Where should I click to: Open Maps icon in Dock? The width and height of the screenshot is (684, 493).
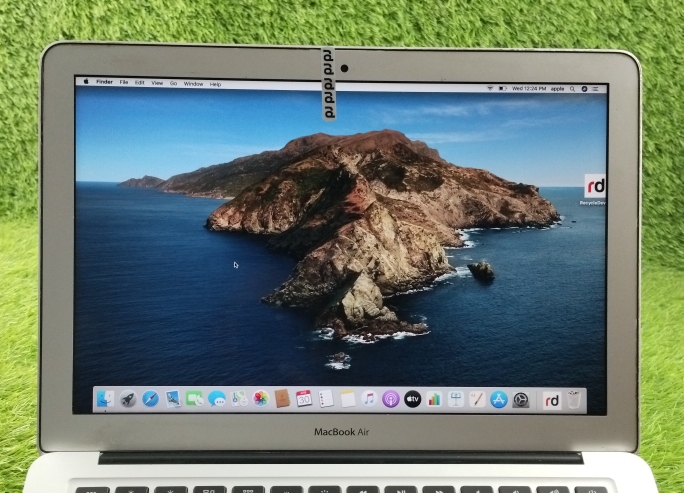tap(239, 399)
